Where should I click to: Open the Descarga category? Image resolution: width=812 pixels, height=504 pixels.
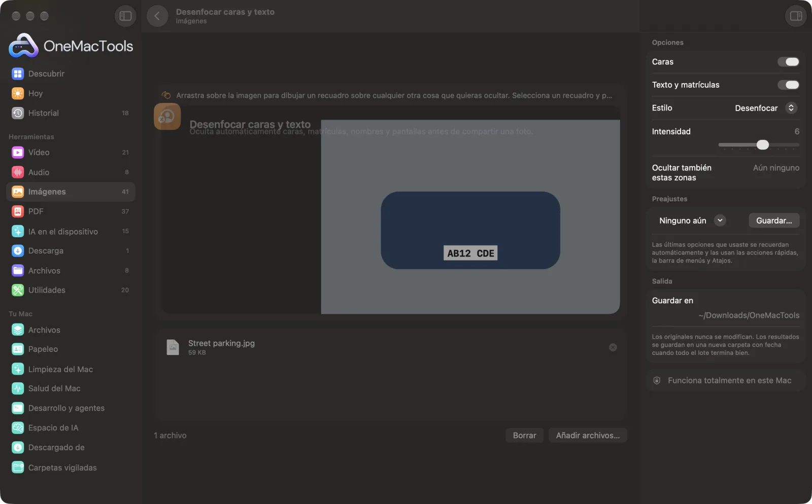pyautogui.click(x=71, y=250)
